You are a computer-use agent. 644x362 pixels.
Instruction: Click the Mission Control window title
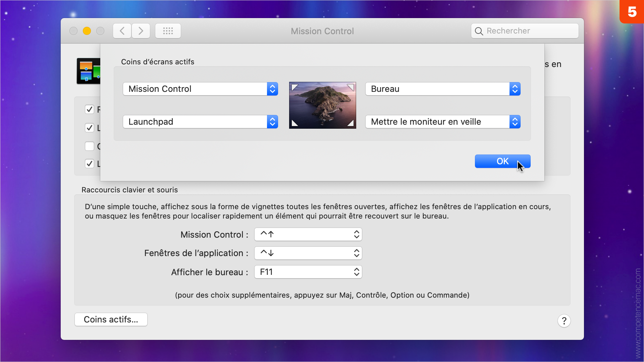tap(322, 31)
